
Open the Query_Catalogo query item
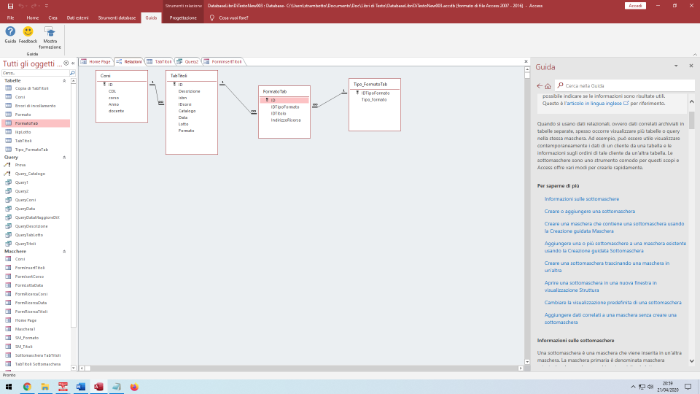click(x=30, y=174)
